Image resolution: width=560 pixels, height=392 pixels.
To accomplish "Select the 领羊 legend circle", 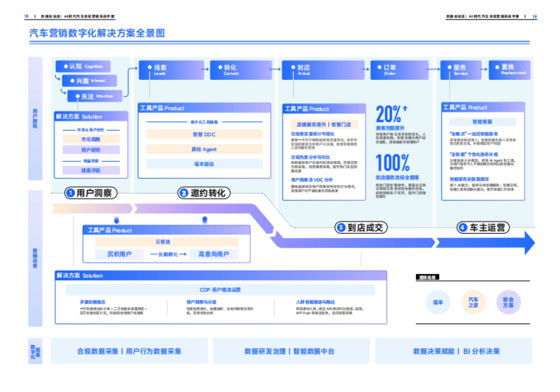I will [x=438, y=302].
